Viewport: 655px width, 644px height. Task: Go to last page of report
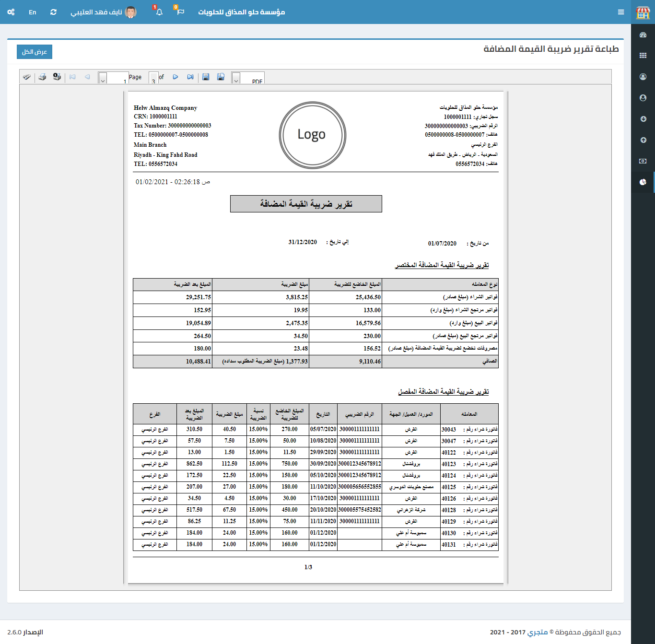[190, 77]
